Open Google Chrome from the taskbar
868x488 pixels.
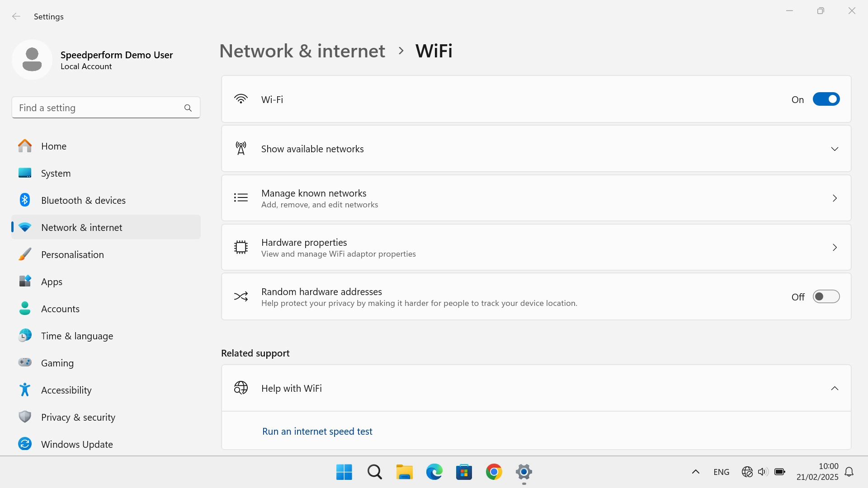pos(494,471)
